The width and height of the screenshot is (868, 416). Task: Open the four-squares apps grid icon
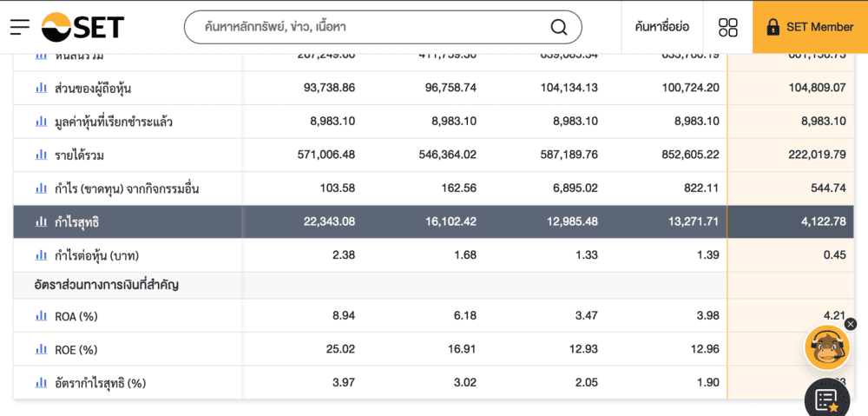coord(728,27)
